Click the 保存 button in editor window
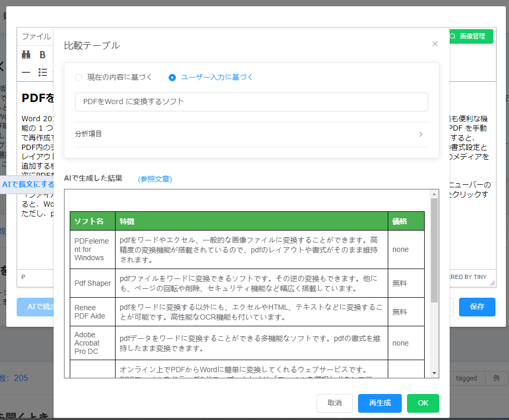Viewport: 509px width, 420px height. click(477, 307)
